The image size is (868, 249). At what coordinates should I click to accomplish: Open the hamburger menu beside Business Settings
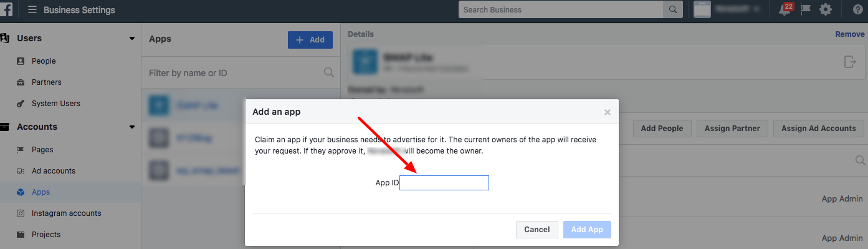point(32,10)
